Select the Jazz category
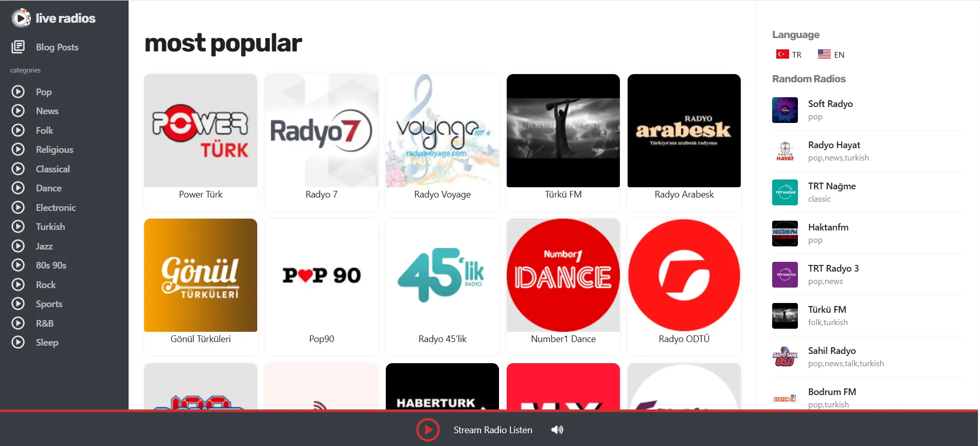The height and width of the screenshot is (446, 980). tap(44, 246)
